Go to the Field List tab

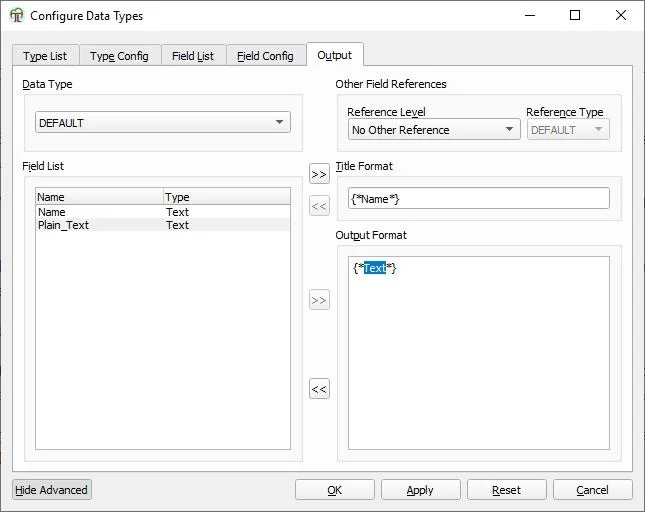[x=192, y=56]
